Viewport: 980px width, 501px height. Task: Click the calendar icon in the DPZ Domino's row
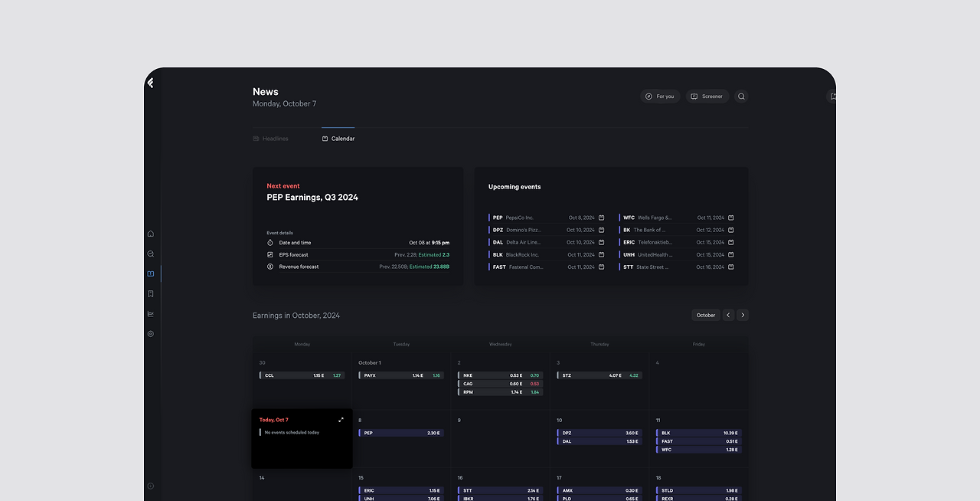coord(602,230)
